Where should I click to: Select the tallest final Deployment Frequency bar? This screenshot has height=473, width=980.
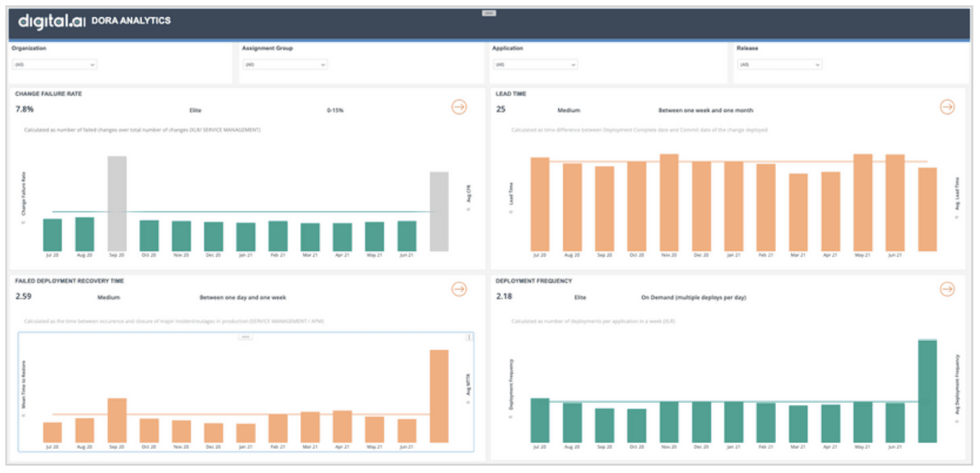point(927,391)
